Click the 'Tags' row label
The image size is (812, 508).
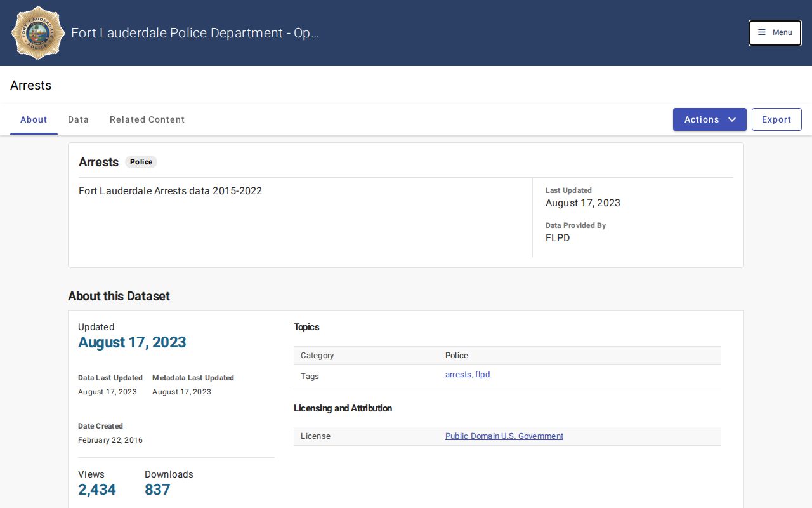(x=310, y=377)
